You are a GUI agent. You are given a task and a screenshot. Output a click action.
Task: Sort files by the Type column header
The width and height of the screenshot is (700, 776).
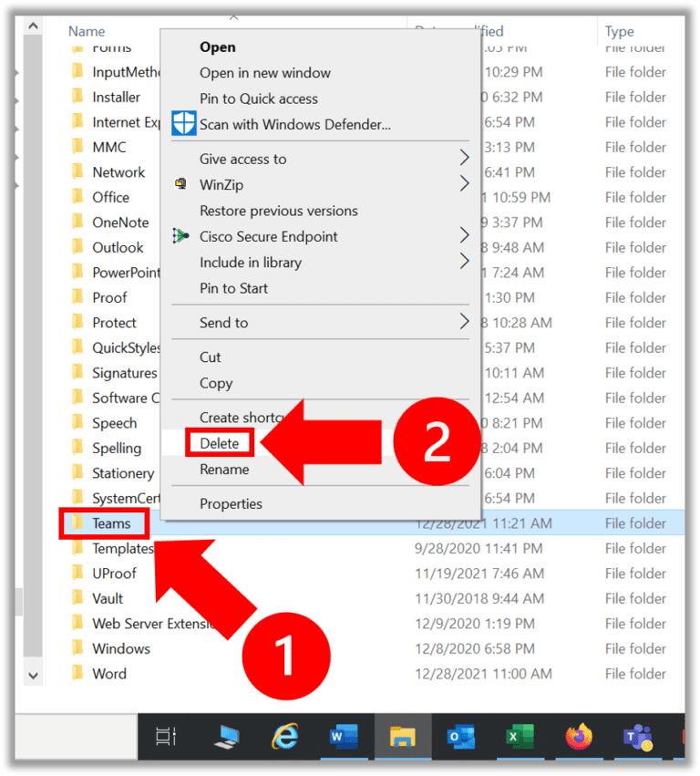click(620, 32)
